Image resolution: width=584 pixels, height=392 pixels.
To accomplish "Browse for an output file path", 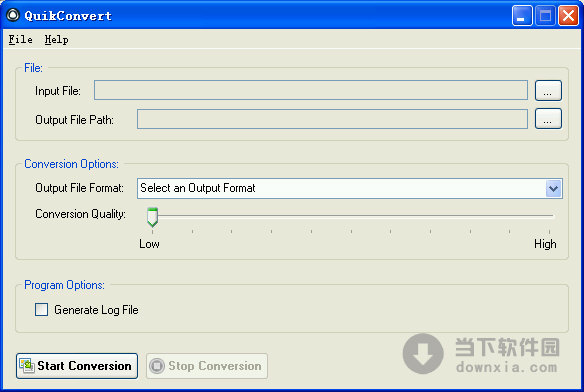I will tap(548, 119).
